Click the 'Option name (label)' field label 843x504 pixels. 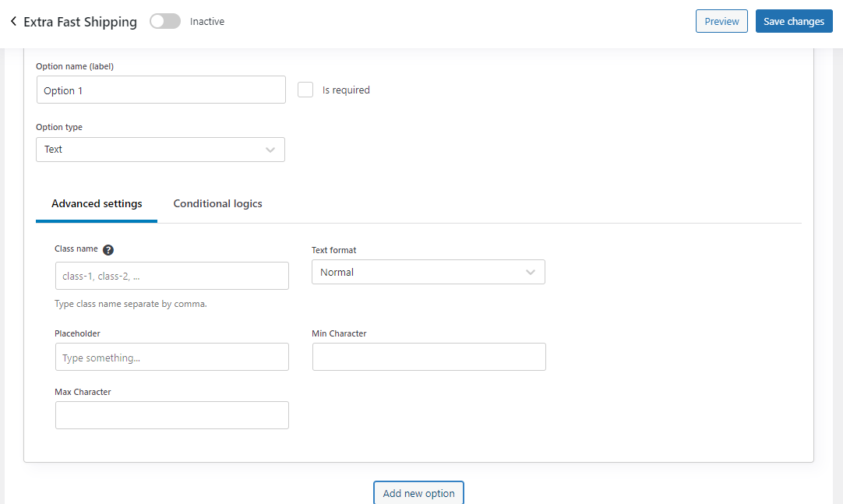75,66
